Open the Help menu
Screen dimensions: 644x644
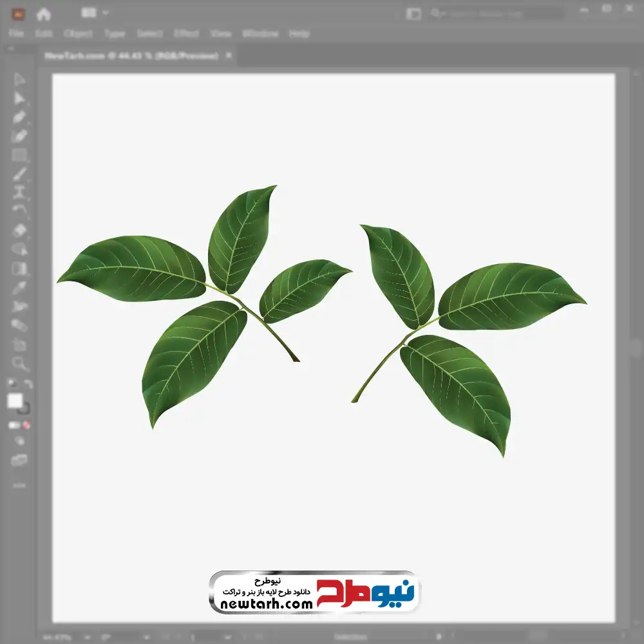pos(299,33)
